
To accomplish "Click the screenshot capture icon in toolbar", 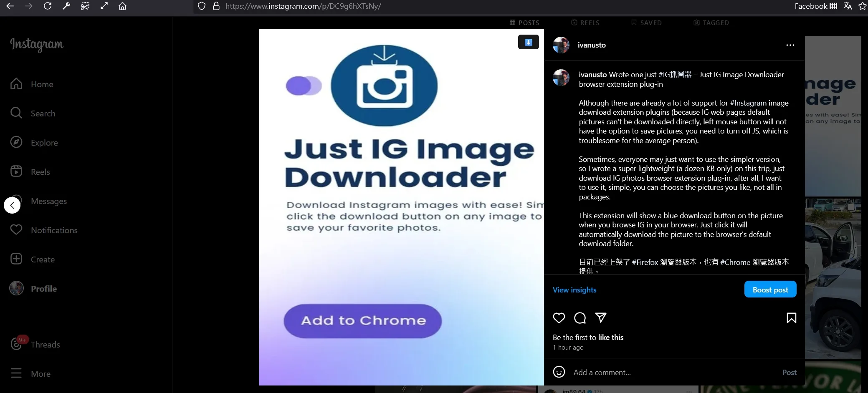I will click(85, 6).
